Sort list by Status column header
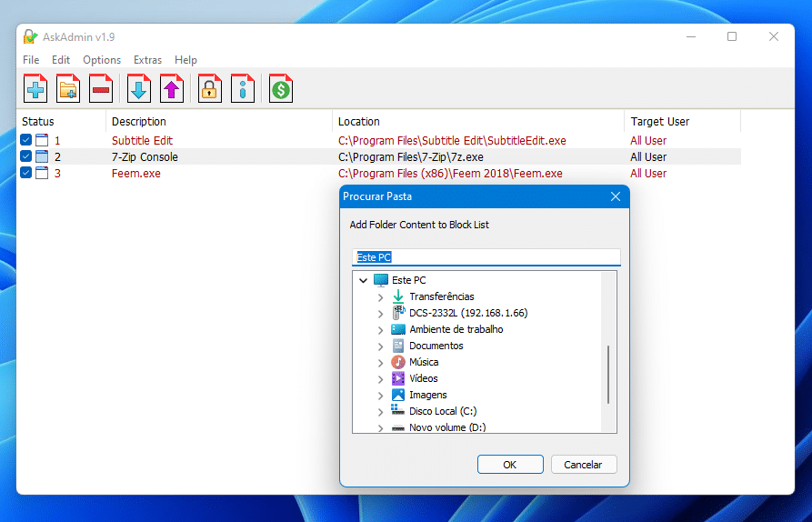The image size is (812, 522). (x=61, y=121)
